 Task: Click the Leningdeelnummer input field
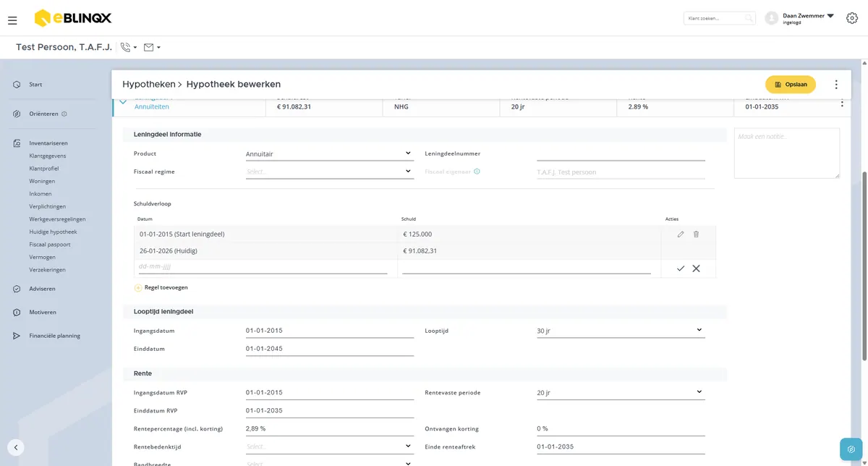point(621,154)
